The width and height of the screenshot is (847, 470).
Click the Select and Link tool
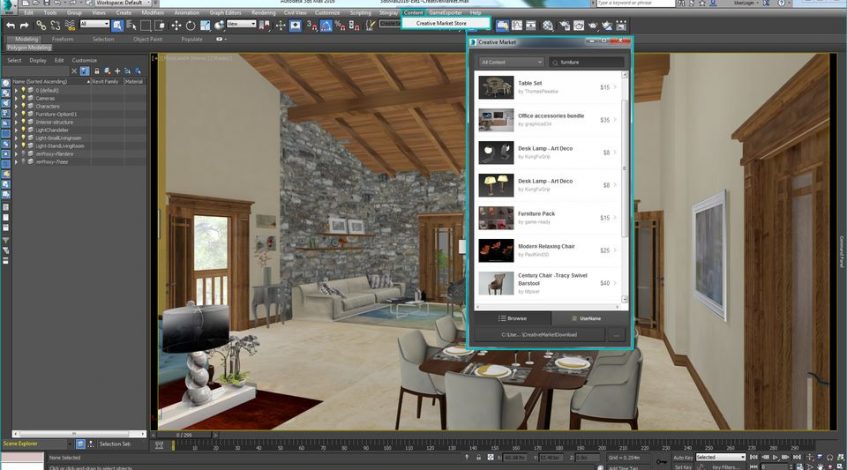pos(41,24)
